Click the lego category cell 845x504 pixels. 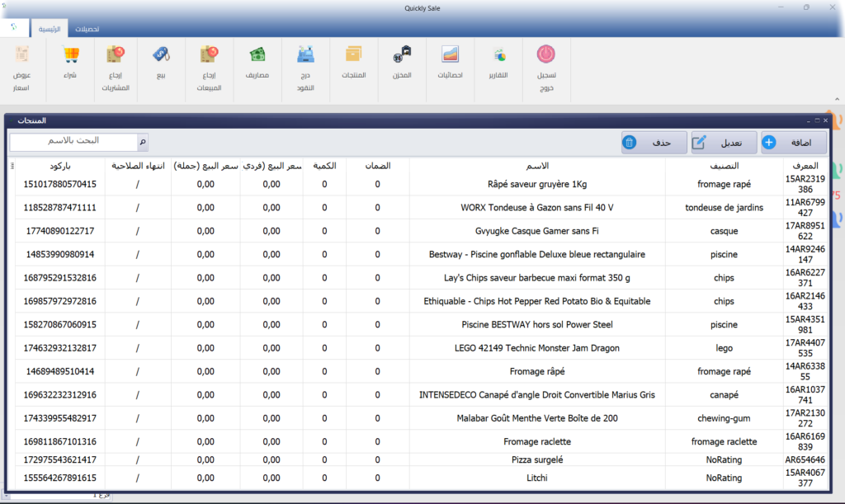pos(724,348)
